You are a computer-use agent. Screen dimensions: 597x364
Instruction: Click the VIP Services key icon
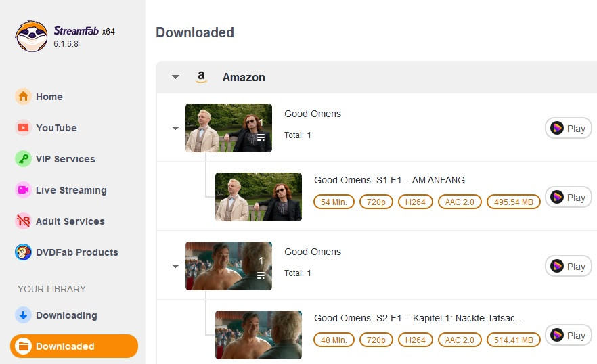coord(23,159)
